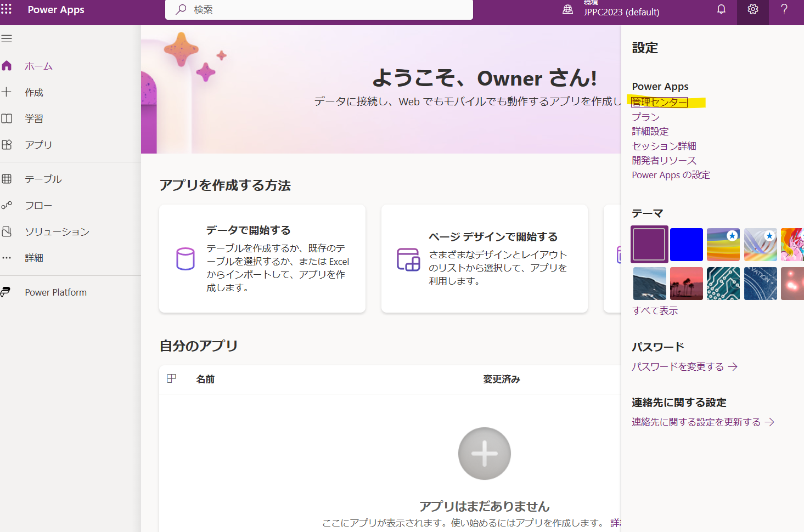Sort by 変更済み column header
804x532 pixels.
(502, 379)
